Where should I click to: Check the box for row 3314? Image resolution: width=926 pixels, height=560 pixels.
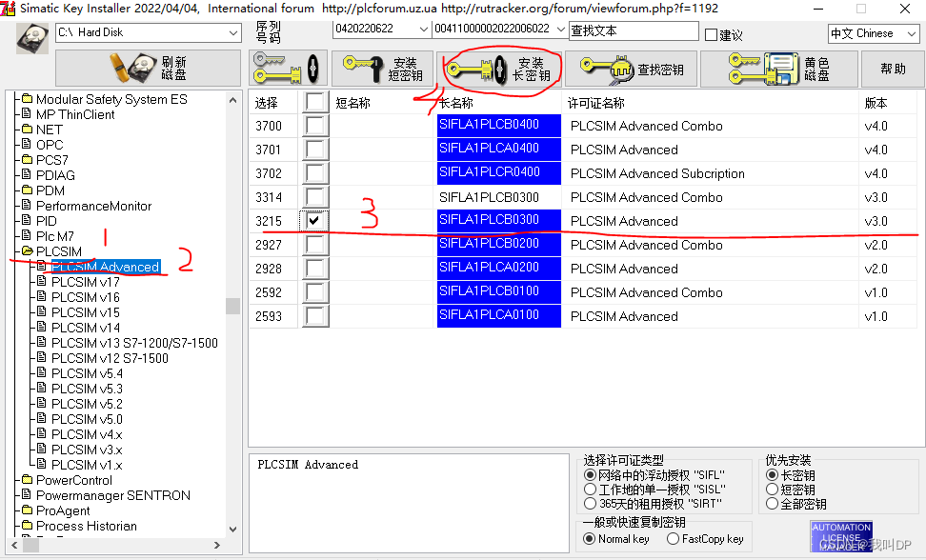pyautogui.click(x=314, y=197)
